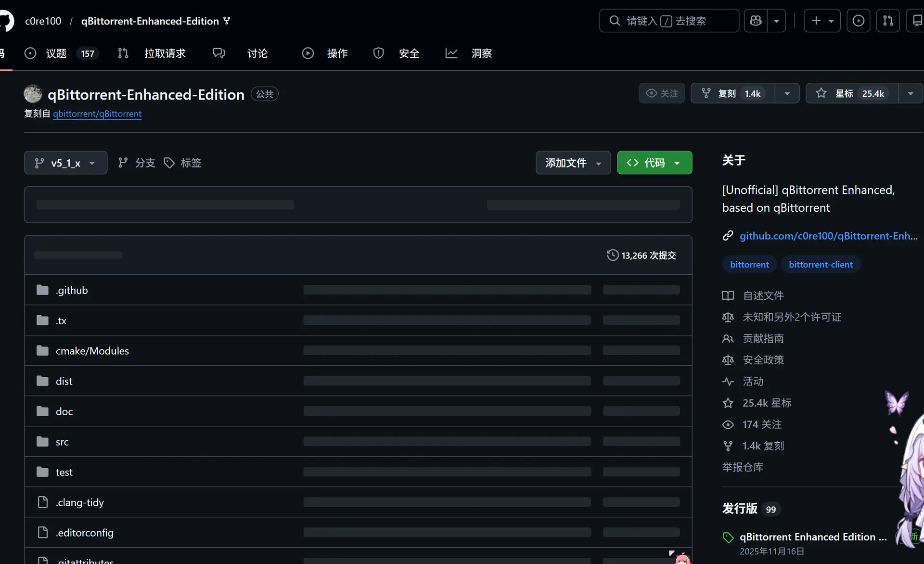Star the repository with 星标 button
Viewport: 924px width, 564px height.
tap(852, 93)
